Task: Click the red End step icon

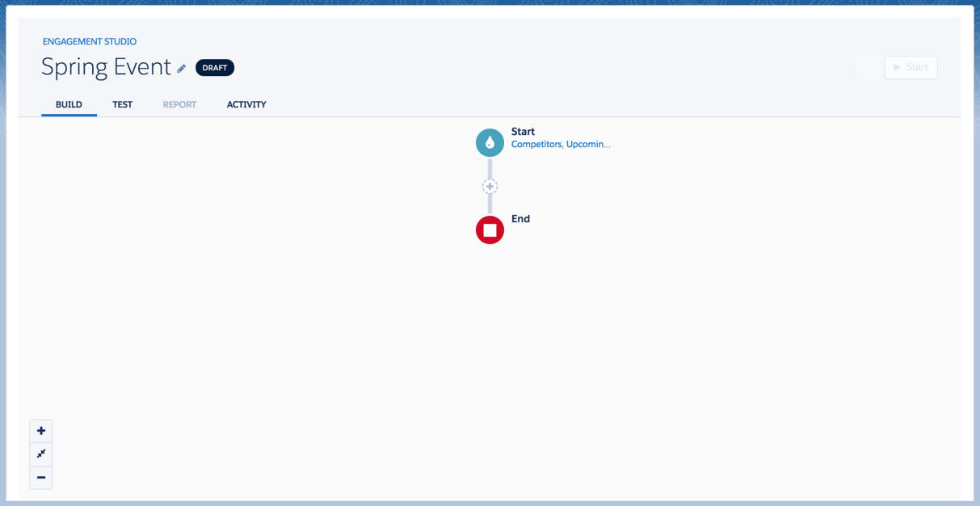Action: pos(490,230)
